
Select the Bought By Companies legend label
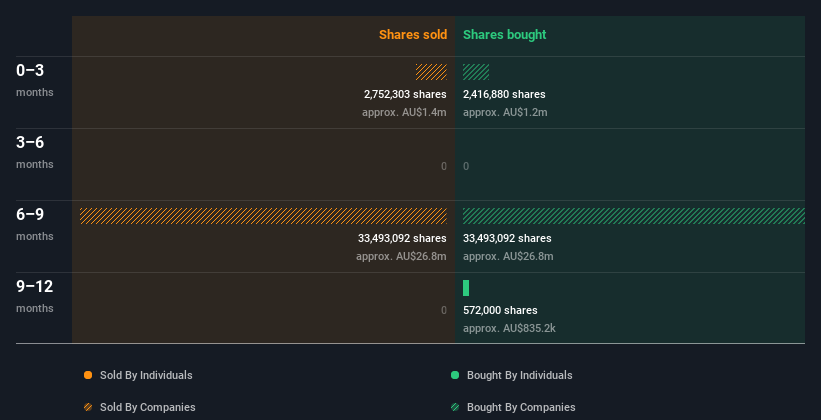[x=521, y=407]
